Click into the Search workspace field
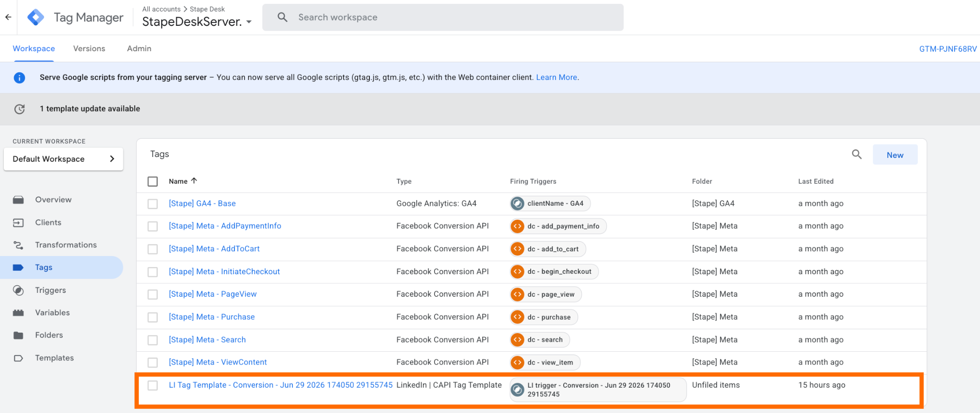This screenshot has width=980, height=413. click(443, 17)
